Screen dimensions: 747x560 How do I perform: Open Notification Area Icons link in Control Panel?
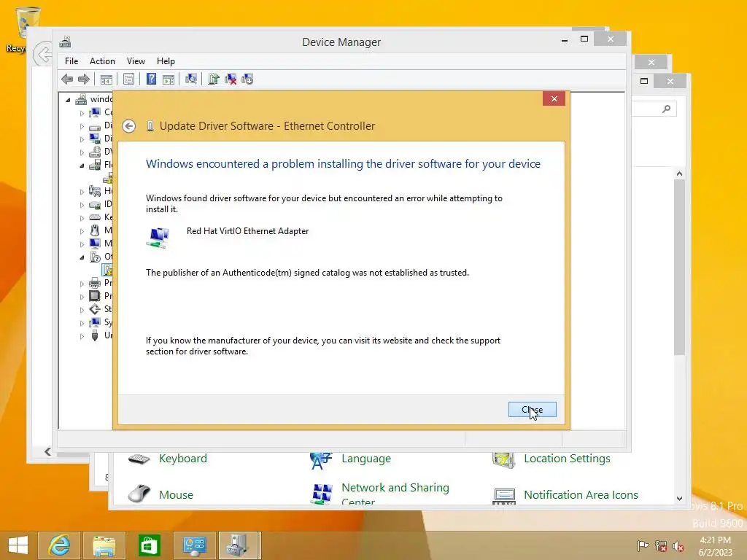(581, 495)
